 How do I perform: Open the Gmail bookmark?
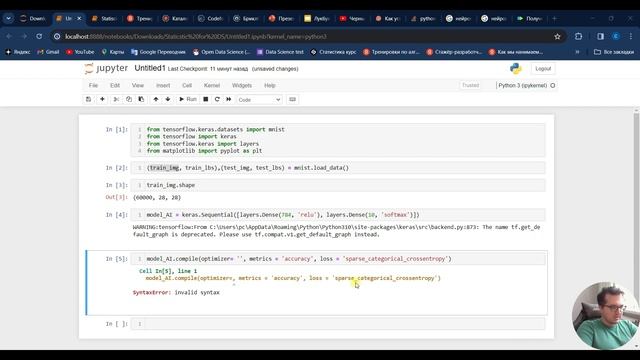pyautogui.click(x=48, y=52)
